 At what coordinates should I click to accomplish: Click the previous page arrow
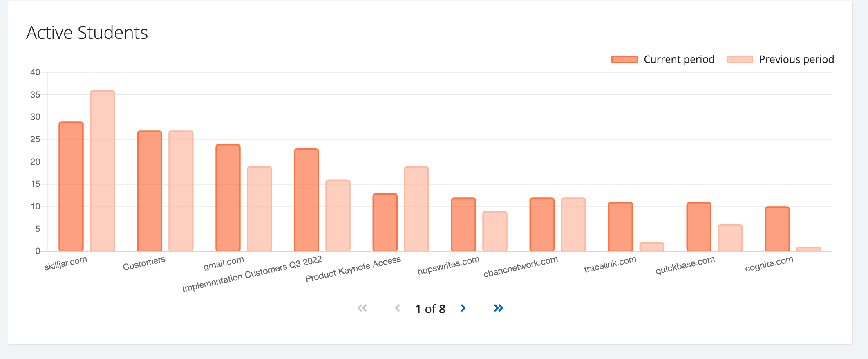(397, 308)
